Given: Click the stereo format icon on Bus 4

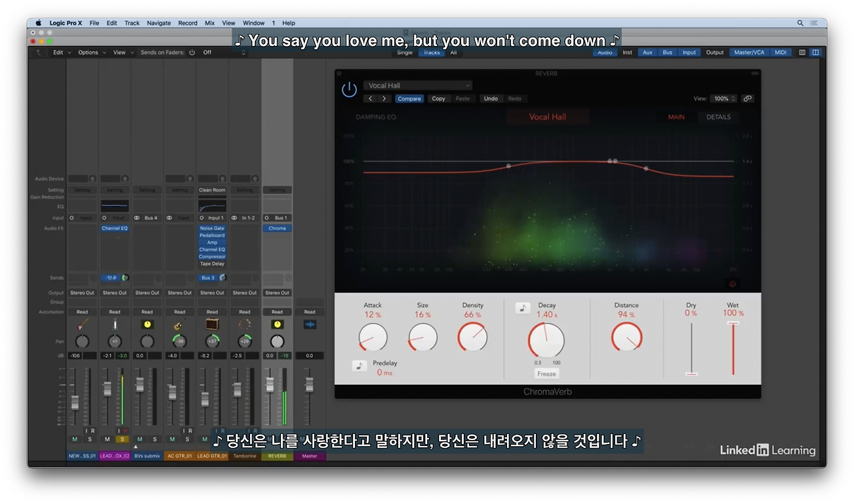Looking at the screenshot, I should (x=137, y=218).
